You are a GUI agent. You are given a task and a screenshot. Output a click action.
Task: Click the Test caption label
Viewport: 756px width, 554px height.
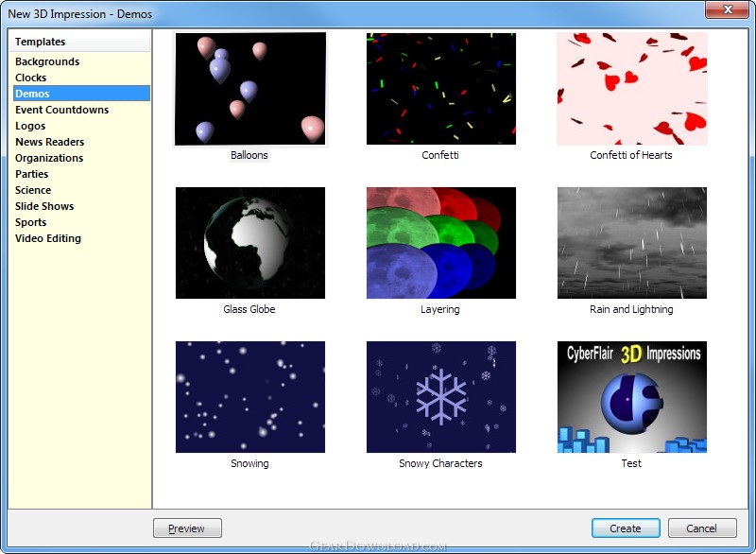click(631, 463)
